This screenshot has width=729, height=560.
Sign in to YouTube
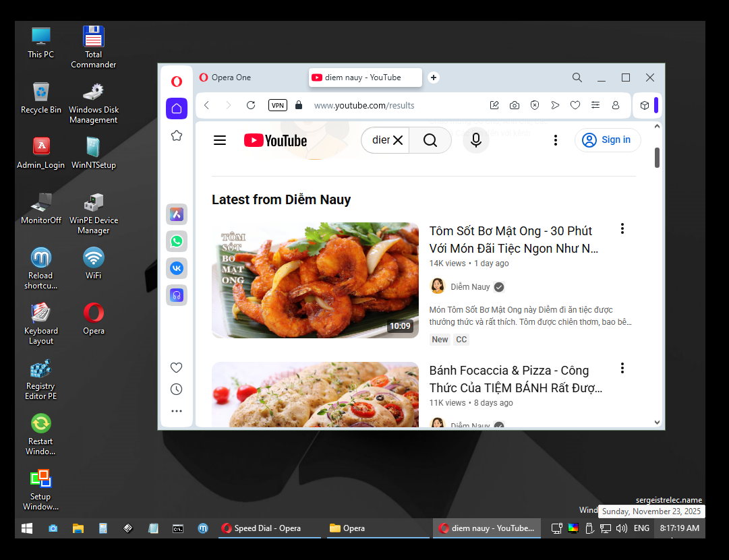click(608, 140)
